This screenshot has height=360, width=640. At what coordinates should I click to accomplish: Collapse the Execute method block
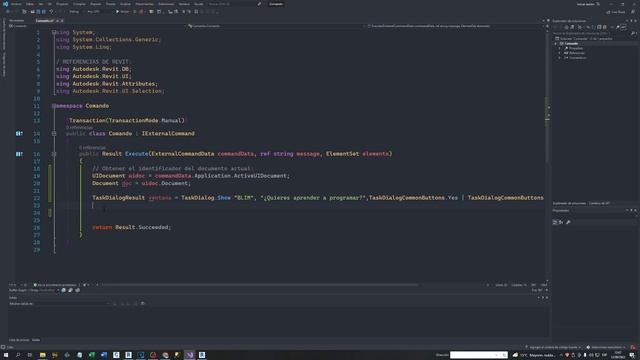point(54,154)
